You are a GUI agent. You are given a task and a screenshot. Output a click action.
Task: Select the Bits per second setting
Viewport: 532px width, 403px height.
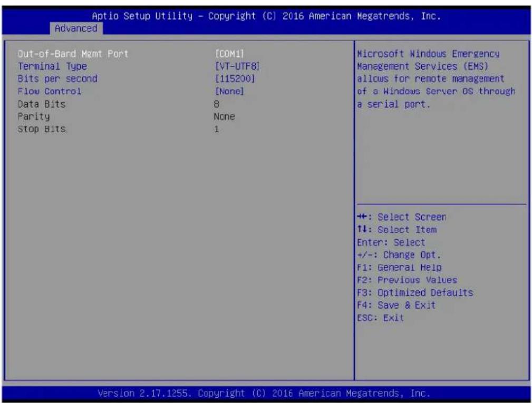[57, 79]
